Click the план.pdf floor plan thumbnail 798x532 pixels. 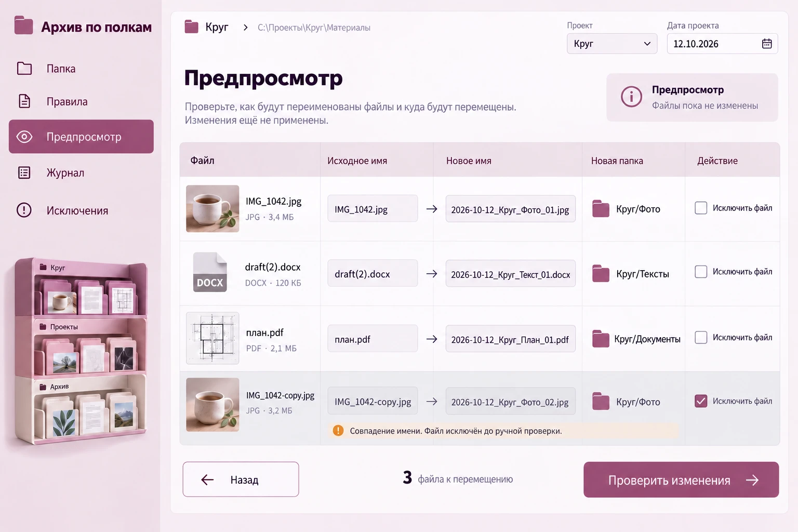[x=212, y=338]
